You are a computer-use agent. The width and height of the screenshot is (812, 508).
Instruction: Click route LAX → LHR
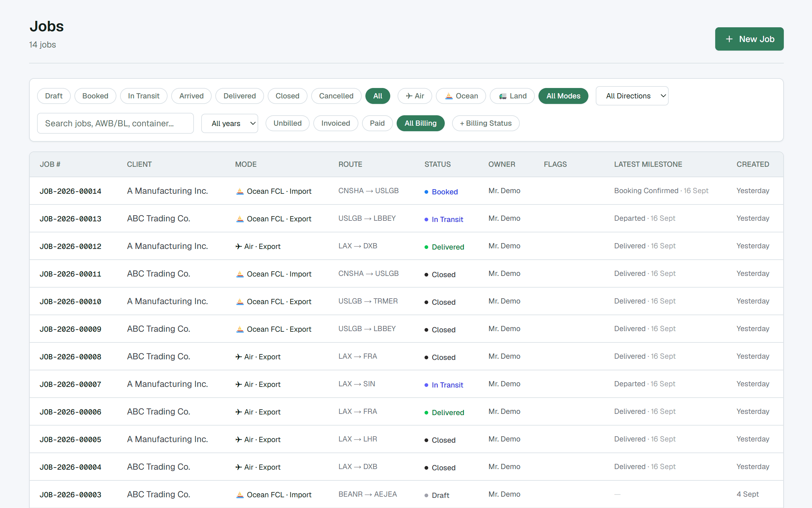tap(357, 439)
